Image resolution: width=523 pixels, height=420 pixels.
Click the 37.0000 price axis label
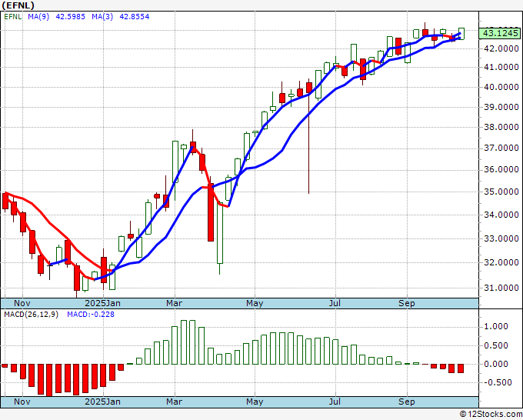(x=501, y=148)
